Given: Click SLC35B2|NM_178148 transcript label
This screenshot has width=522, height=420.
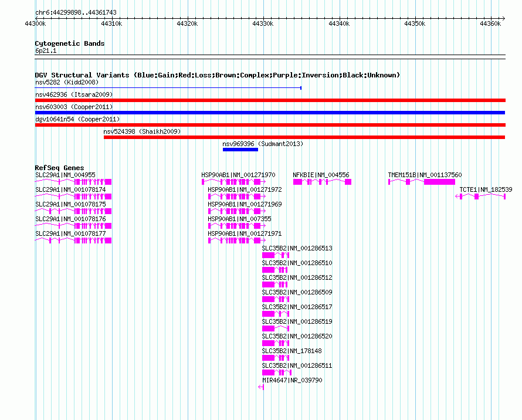Looking at the screenshot, I should (x=291, y=351).
